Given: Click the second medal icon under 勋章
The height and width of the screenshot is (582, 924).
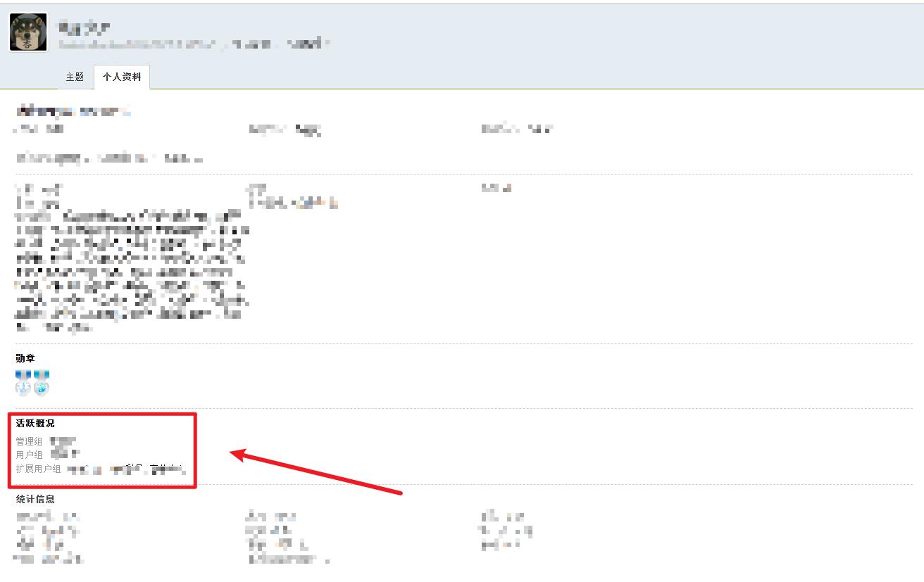Looking at the screenshot, I should tap(42, 382).
